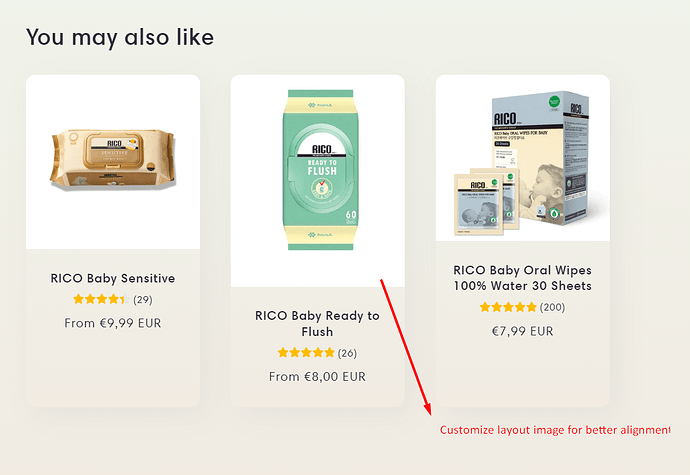Click the first star of Oral Wipes rating
The height and width of the screenshot is (475, 690).
pyautogui.click(x=485, y=308)
